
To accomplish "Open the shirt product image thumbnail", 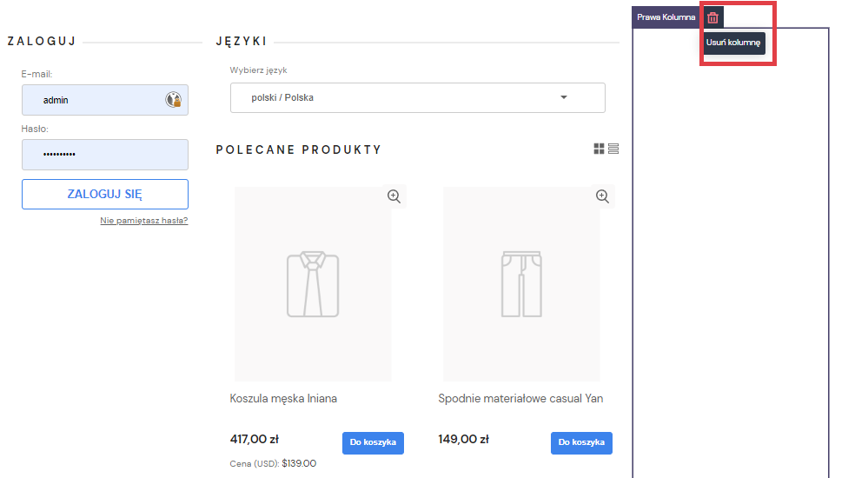I will [313, 284].
